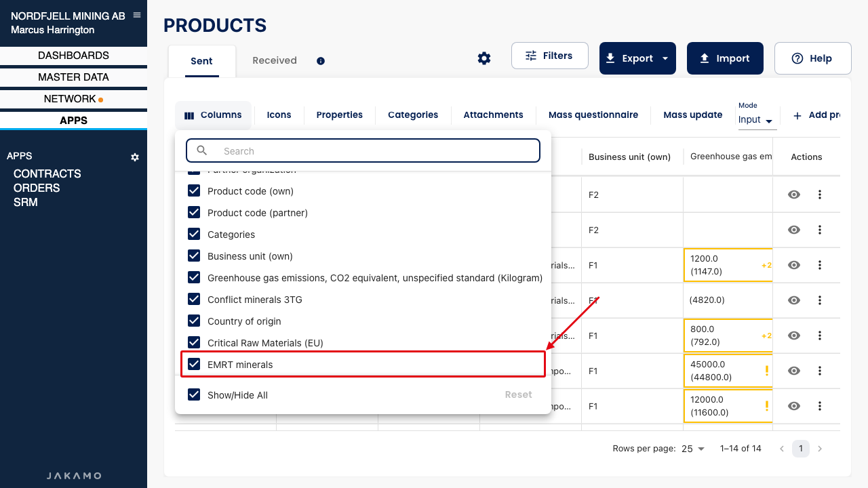Image resolution: width=868 pixels, height=488 pixels.
Task: Click the info icon next to Received
Action: coord(321,61)
